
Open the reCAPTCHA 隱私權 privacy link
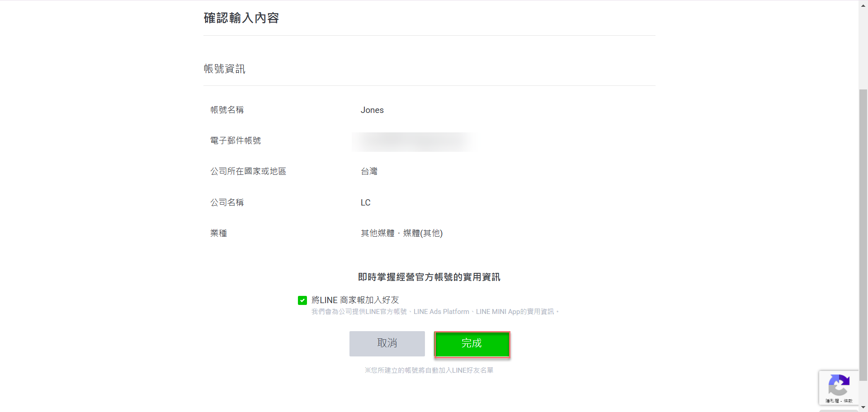coord(832,401)
